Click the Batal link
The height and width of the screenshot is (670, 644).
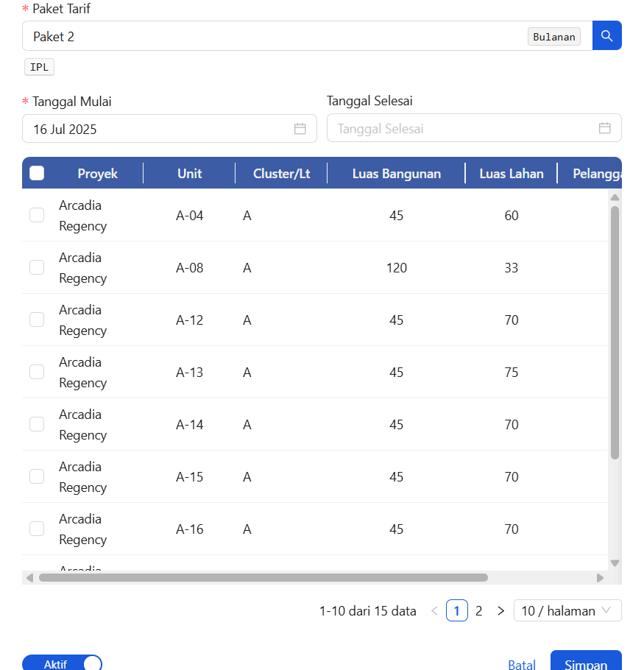coord(522,663)
